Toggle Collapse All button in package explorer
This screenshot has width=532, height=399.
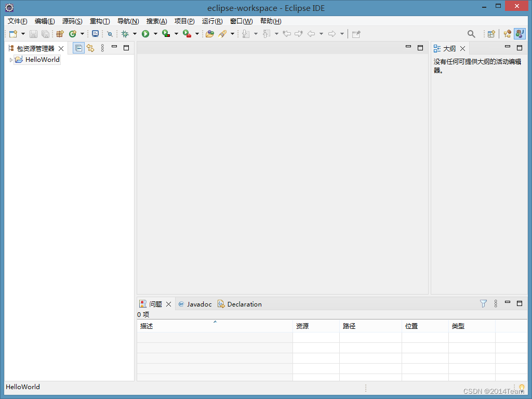[x=78, y=48]
